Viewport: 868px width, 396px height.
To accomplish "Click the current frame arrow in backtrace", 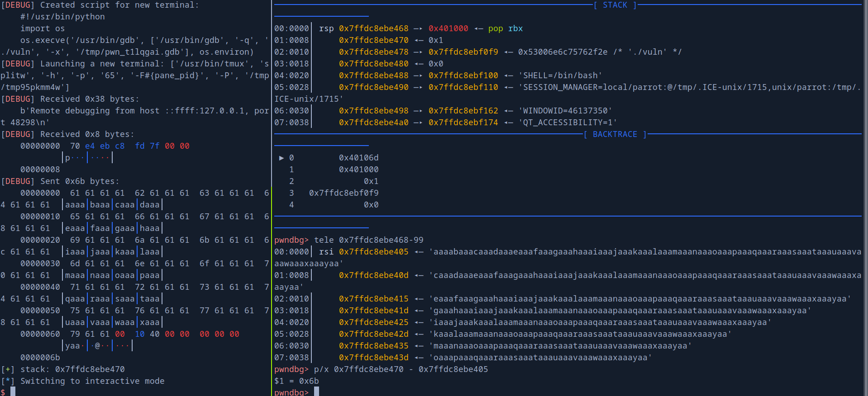I will [281, 158].
